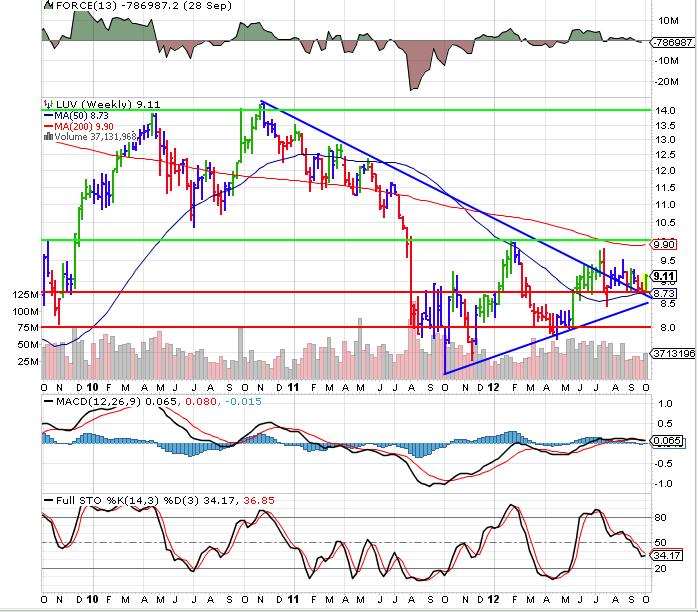698x612 pixels.
Task: Click the boxed 0.065 MACD value tag
Action: tap(666, 441)
